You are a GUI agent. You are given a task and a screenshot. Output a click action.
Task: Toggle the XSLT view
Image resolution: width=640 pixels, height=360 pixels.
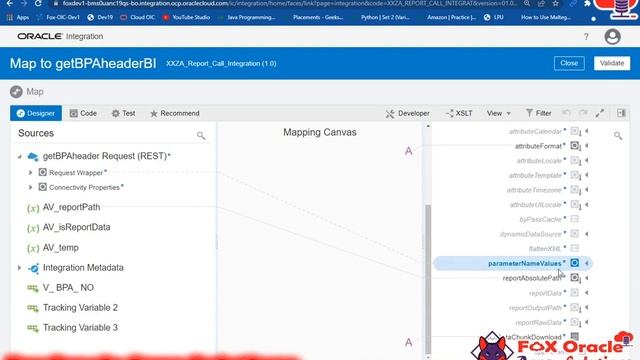[x=459, y=113]
